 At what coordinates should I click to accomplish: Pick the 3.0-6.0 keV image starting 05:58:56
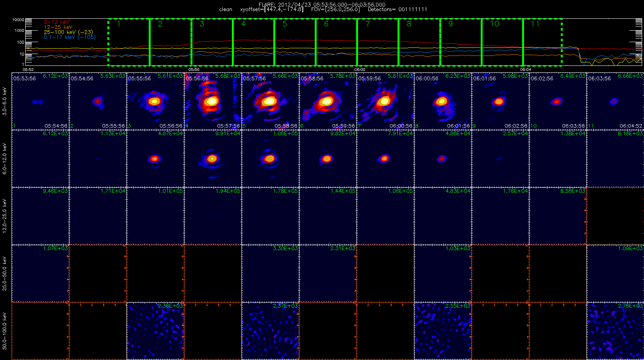click(x=328, y=101)
